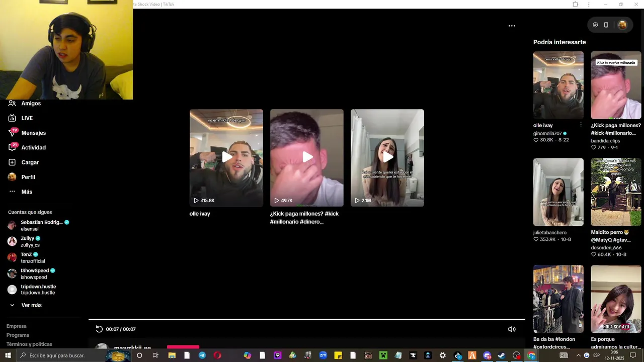Screen dimensions: 644x362
Task: Click the 'Cuentas que sigues' heading
Action: click(30, 212)
